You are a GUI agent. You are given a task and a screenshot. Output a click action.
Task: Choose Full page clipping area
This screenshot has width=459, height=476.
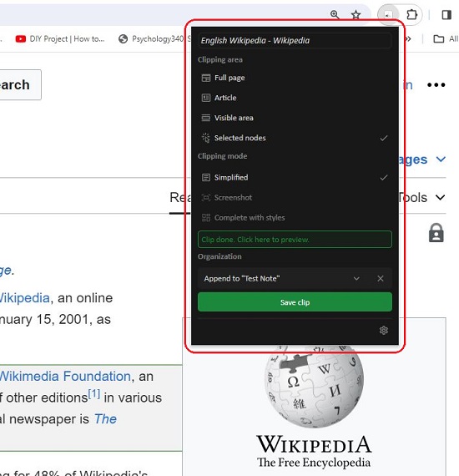pos(295,78)
